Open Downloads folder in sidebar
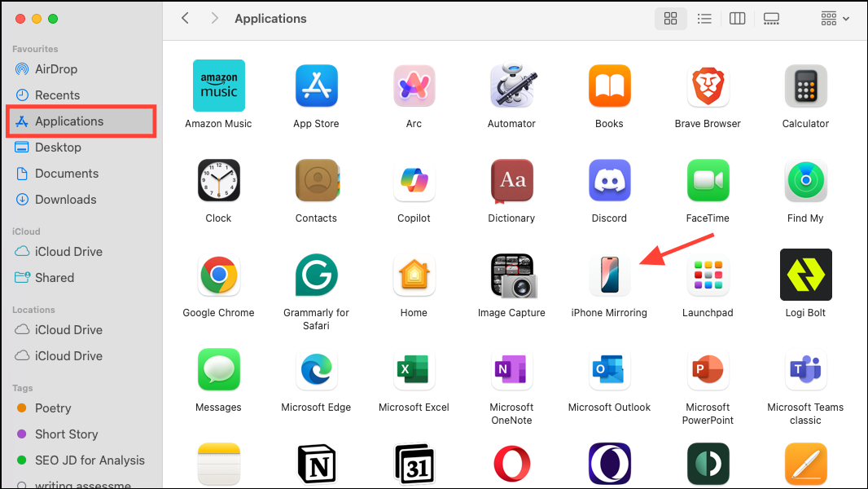 coord(81,200)
